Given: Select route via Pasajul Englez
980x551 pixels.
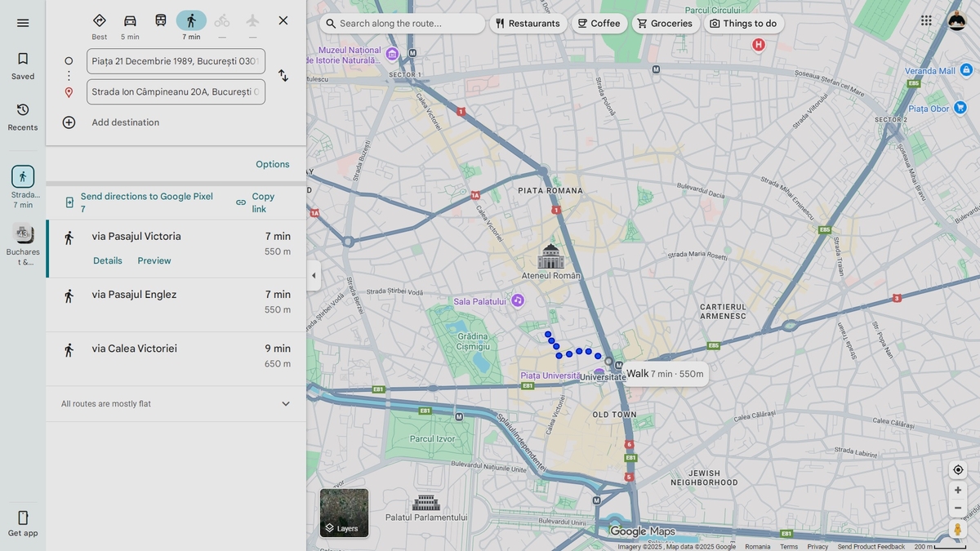Looking at the screenshot, I should pos(176,304).
